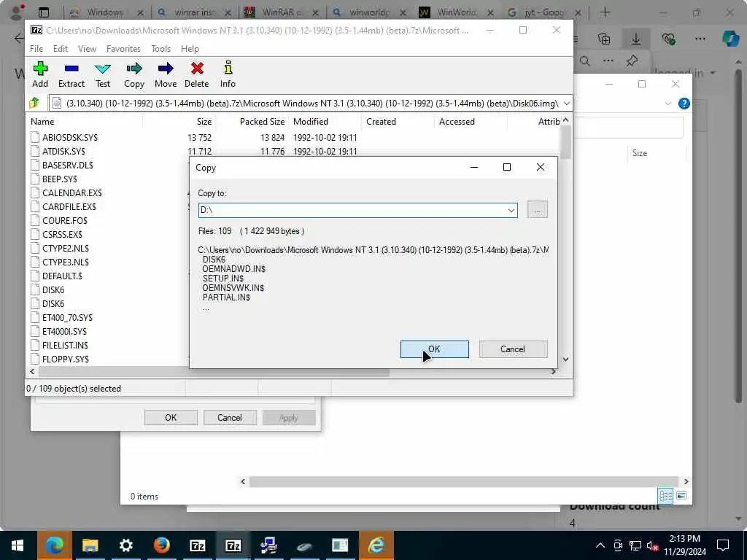The image size is (747, 560).
Task: Select ABIOSDSK.SY$ file
Action: point(69,137)
